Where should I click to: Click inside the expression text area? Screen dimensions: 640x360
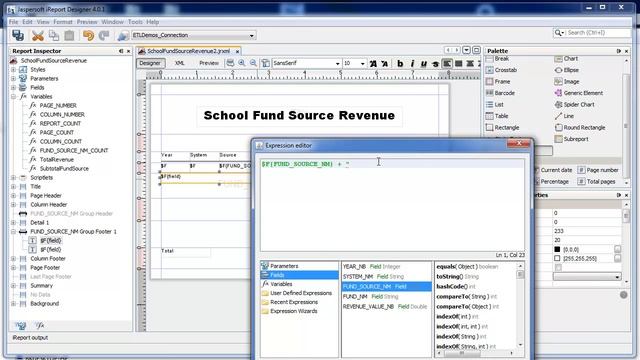tap(392, 205)
